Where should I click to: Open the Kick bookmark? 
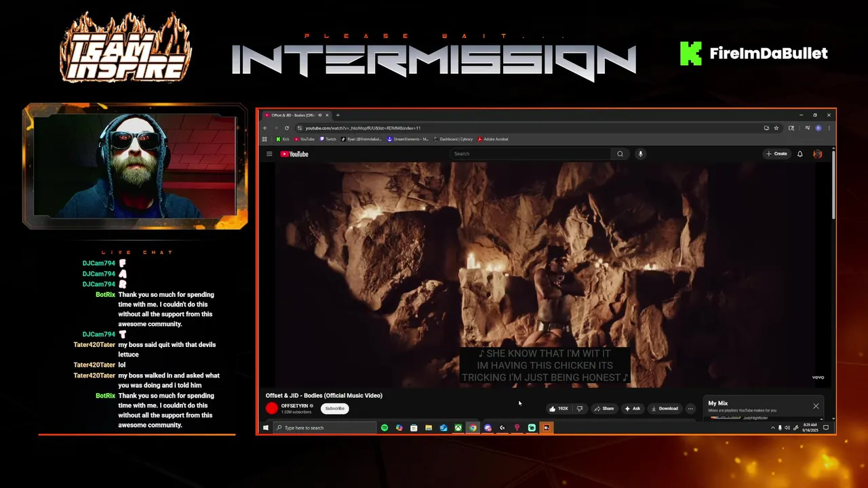coord(283,139)
